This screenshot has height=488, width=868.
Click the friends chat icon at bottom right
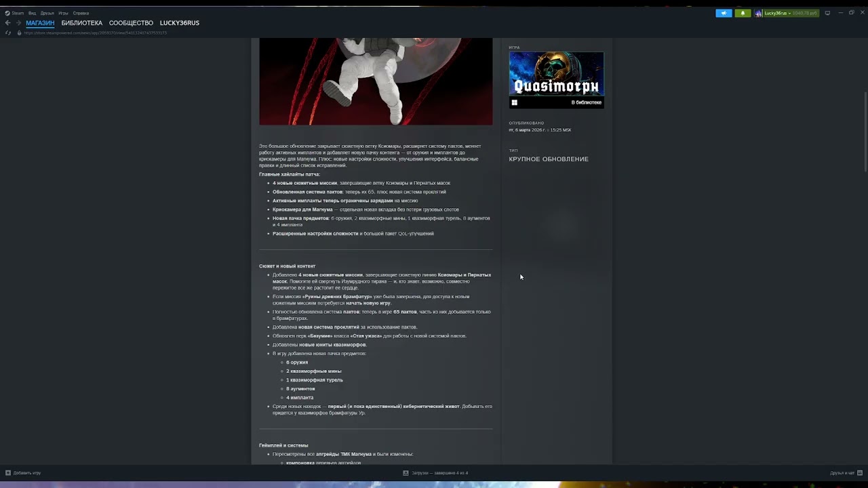coord(859,473)
